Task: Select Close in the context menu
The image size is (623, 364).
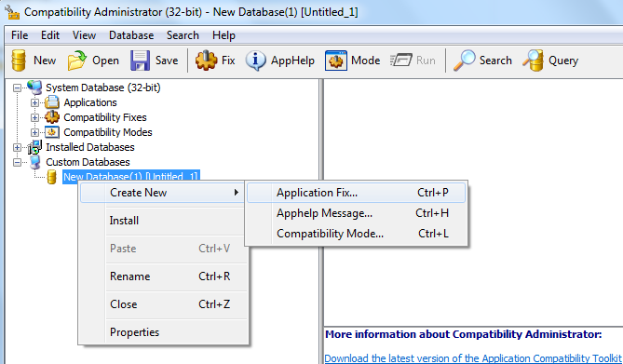Action: (x=164, y=304)
